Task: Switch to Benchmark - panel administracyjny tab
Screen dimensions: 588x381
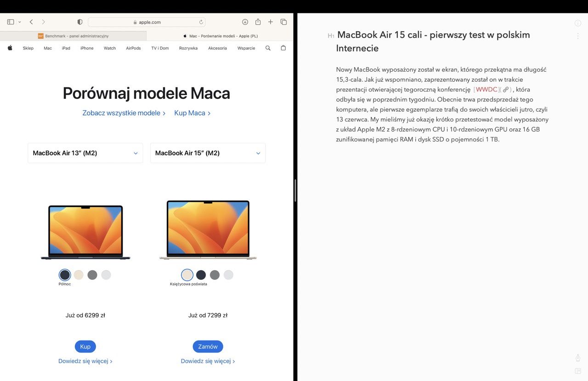Action: pyautogui.click(x=73, y=36)
